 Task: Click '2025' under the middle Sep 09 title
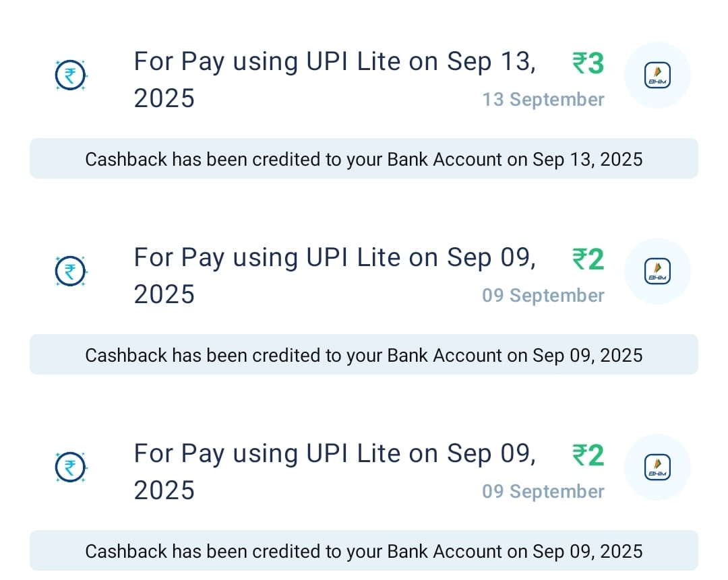tap(164, 294)
